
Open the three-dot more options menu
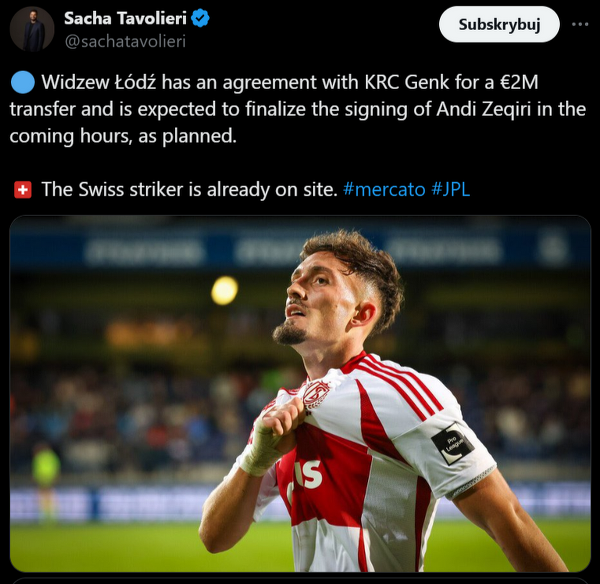(580, 24)
